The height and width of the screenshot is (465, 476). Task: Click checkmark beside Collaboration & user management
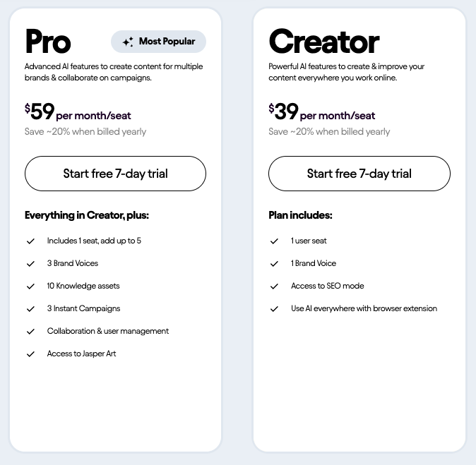(30, 332)
